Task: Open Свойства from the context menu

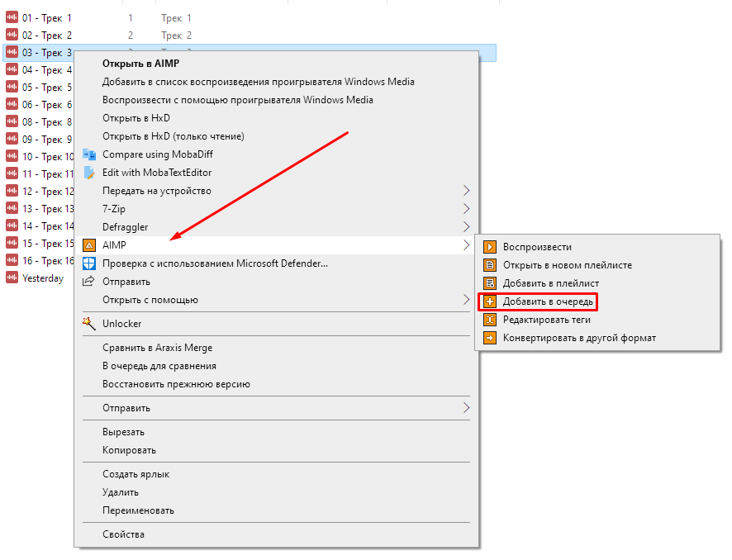Action: [x=123, y=534]
